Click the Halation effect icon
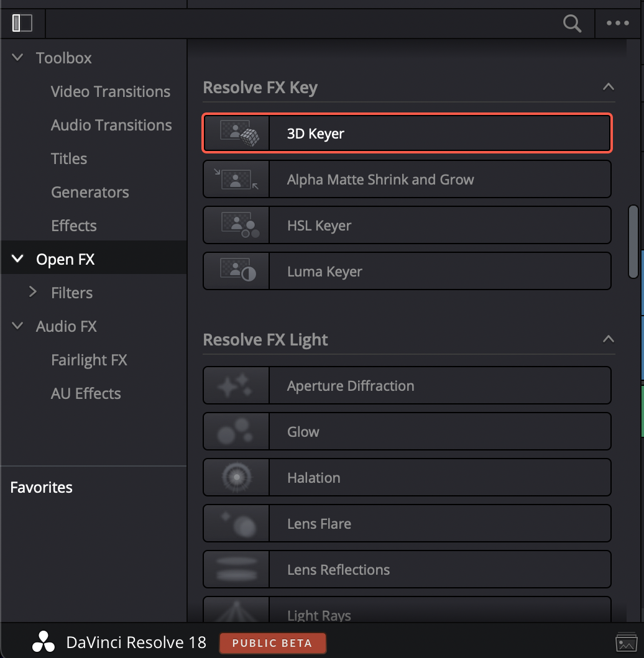The height and width of the screenshot is (658, 644). pos(236,478)
